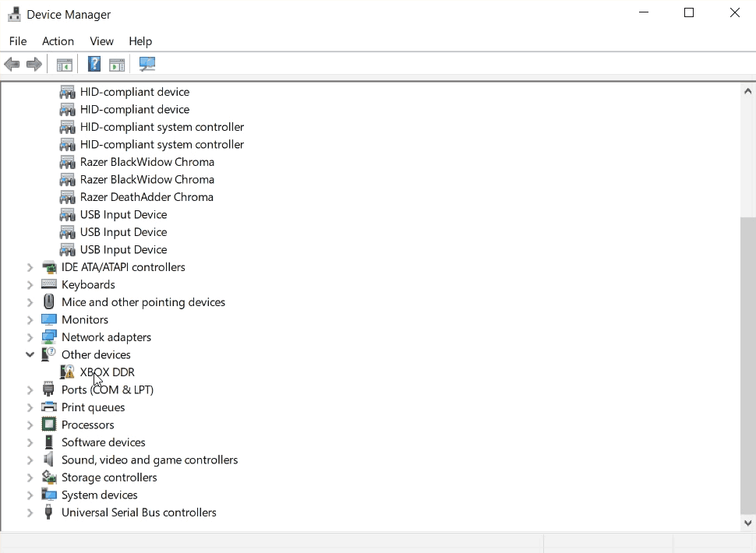
Task: Click the Ports (COM & LPT) icon
Action: coord(48,389)
